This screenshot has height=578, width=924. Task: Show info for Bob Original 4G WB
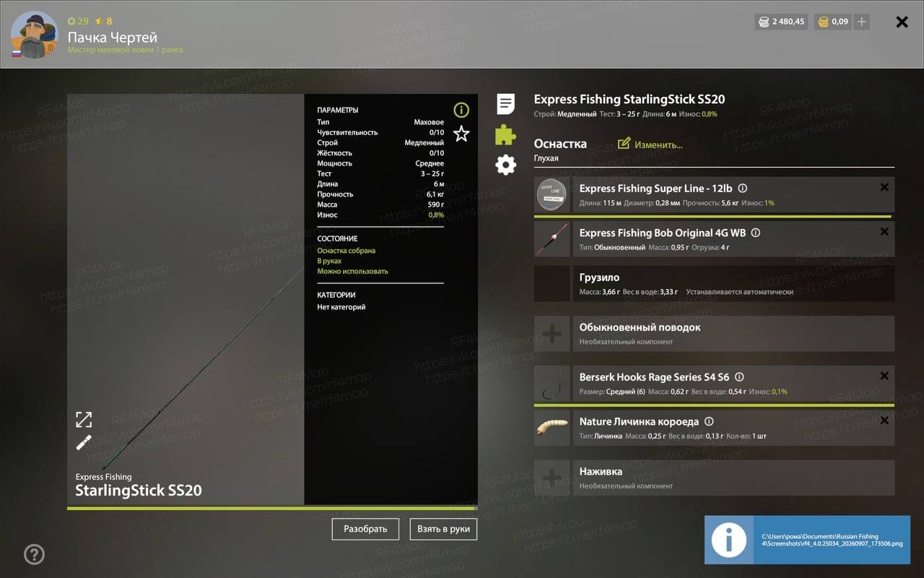[x=756, y=233]
